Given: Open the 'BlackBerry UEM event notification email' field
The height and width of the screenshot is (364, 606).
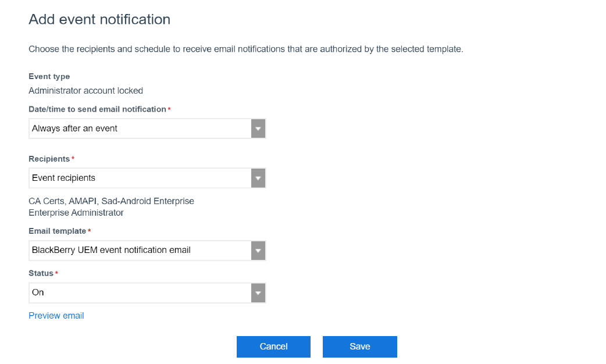Looking at the screenshot, I should click(140, 251).
